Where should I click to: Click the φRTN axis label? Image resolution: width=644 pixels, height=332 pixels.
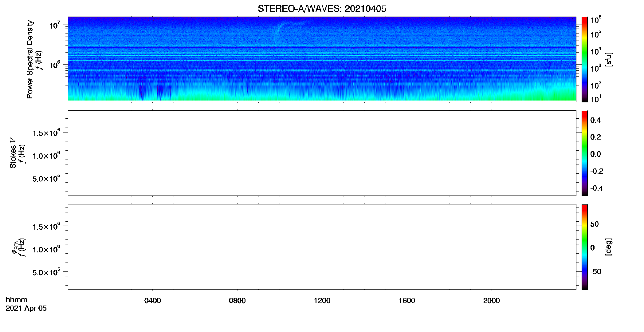14,247
